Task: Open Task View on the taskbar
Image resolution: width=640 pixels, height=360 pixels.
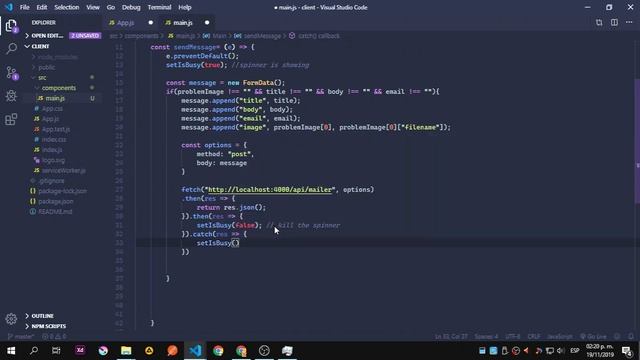Action: pyautogui.click(x=56, y=351)
